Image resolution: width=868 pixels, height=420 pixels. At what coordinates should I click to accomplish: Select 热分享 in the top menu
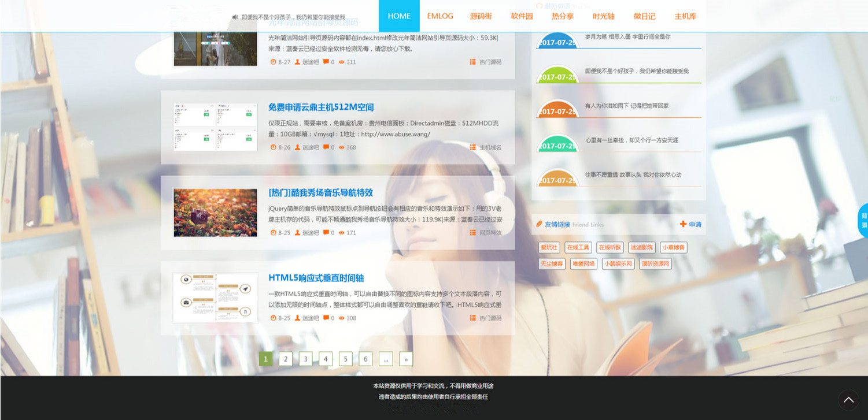point(563,16)
